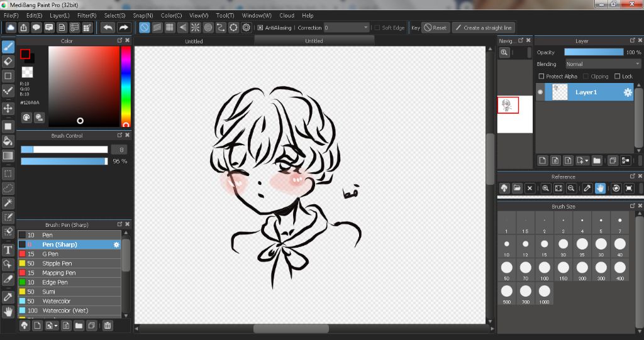The width and height of the screenshot is (644, 340).
Task: Select the Text tool
Action: coord(8,250)
